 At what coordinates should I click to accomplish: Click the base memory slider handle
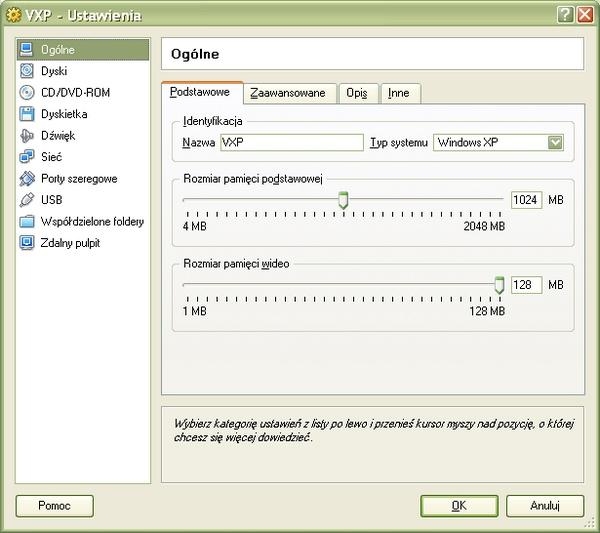click(343, 200)
